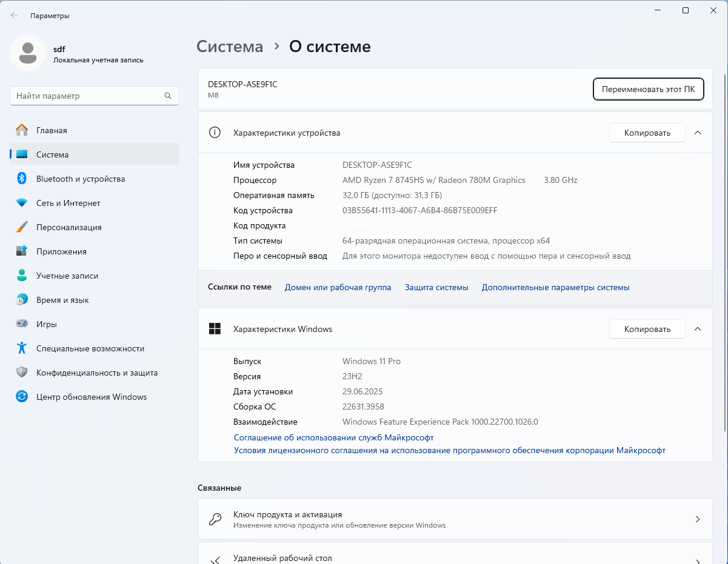728x564 pixels.
Task: Collapse the device specifications section
Action: [697, 133]
